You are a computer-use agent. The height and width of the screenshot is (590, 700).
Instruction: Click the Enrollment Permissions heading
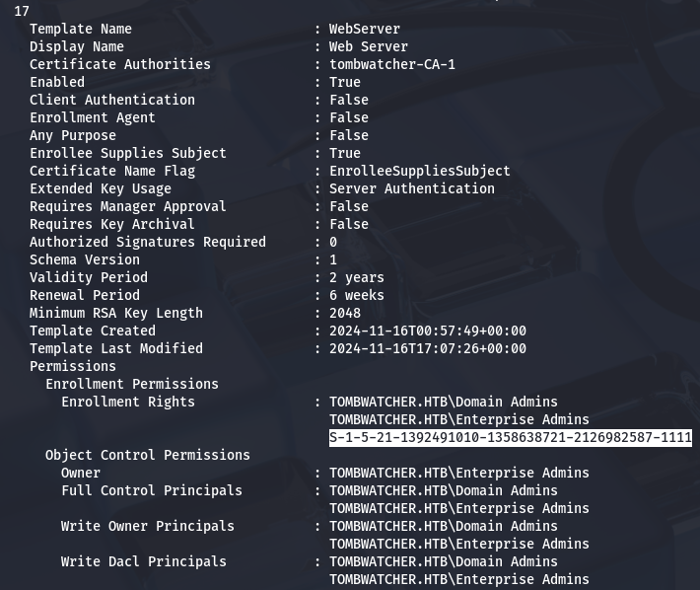point(131,384)
